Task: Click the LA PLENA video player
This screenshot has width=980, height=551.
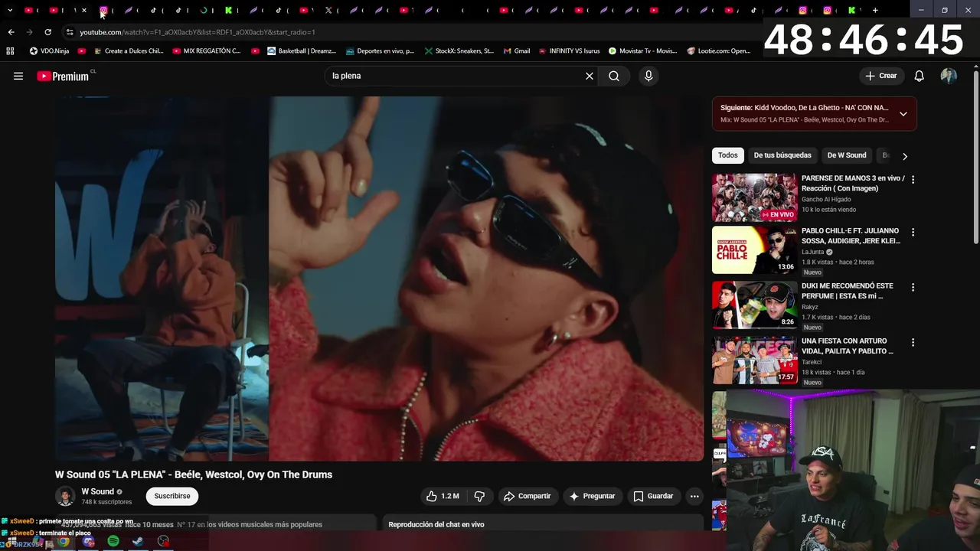Action: click(x=379, y=279)
